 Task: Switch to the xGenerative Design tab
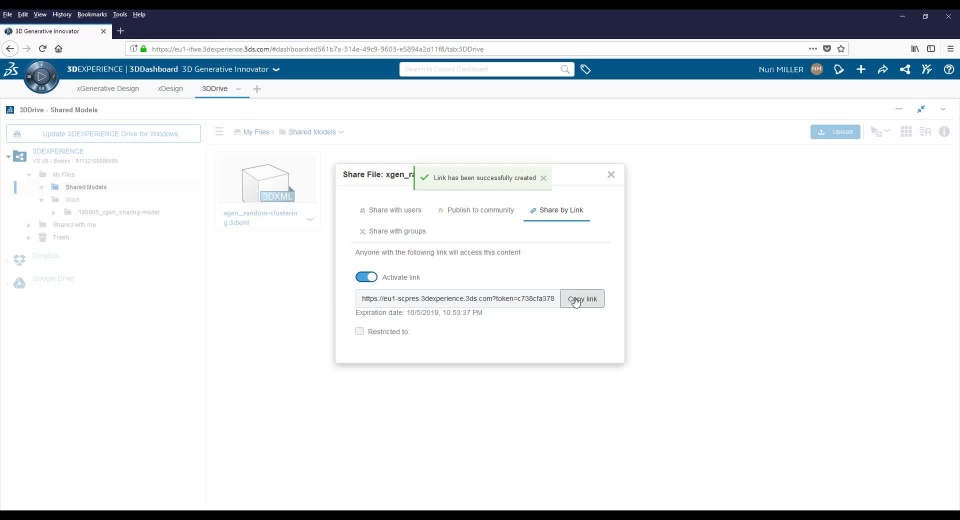(108, 88)
